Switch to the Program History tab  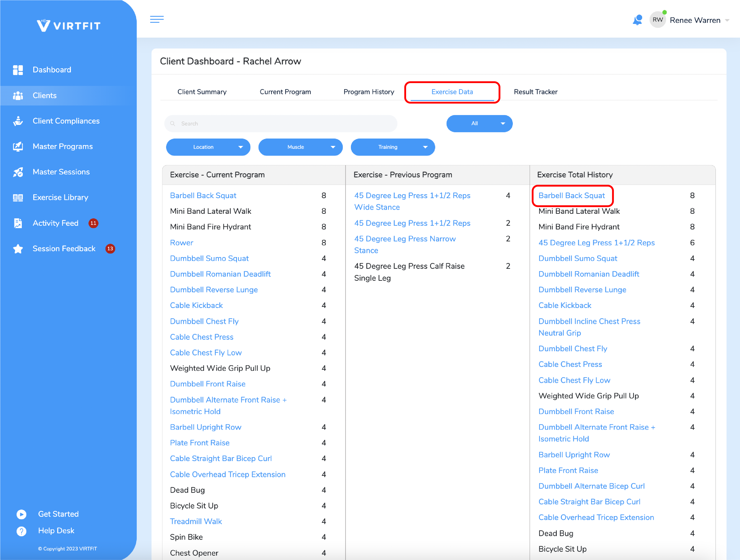click(369, 92)
